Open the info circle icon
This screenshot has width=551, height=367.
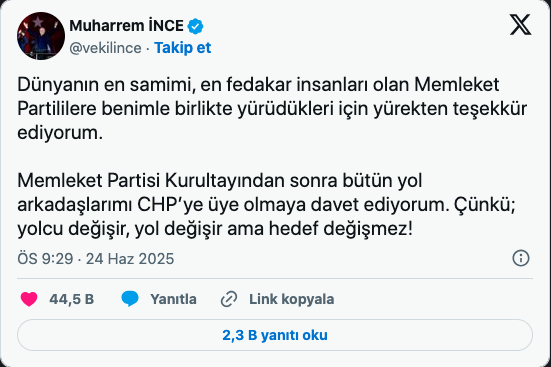(x=521, y=258)
